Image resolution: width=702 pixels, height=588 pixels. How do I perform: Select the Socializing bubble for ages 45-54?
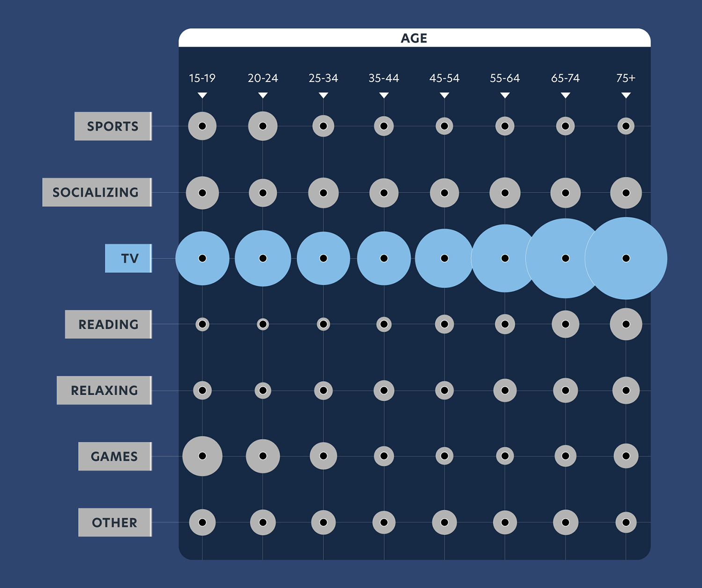(x=444, y=193)
